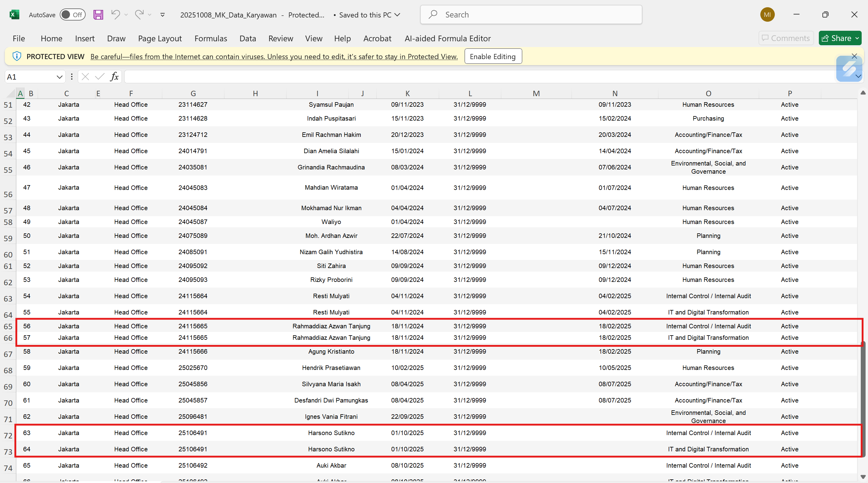Click in the Search box
This screenshot has width=868, height=483.
coord(531,14)
